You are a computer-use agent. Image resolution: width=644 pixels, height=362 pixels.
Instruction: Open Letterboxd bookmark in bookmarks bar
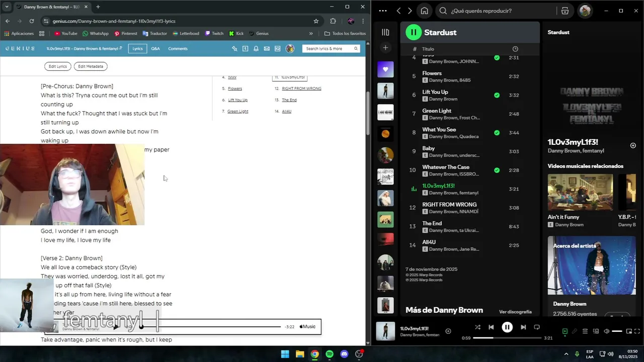(186, 34)
